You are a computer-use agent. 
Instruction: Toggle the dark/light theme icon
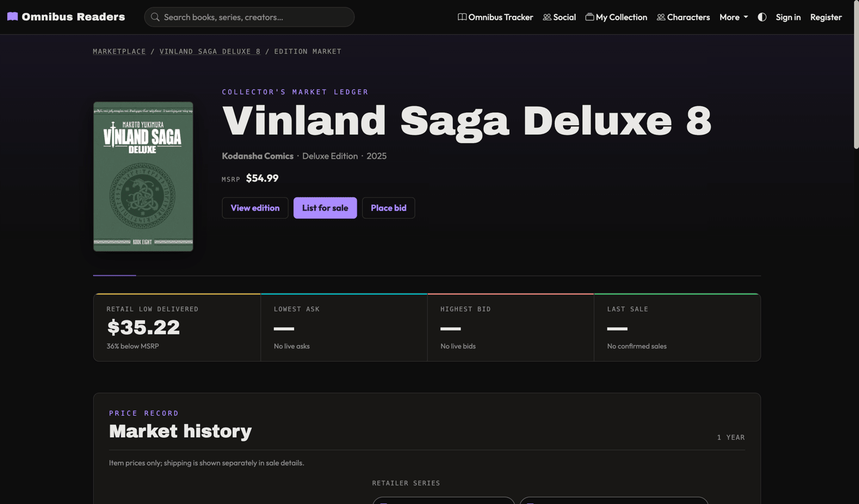[762, 17]
